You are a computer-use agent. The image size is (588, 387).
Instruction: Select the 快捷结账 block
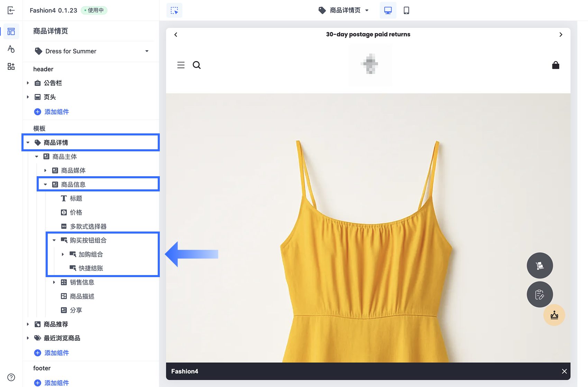(x=91, y=268)
